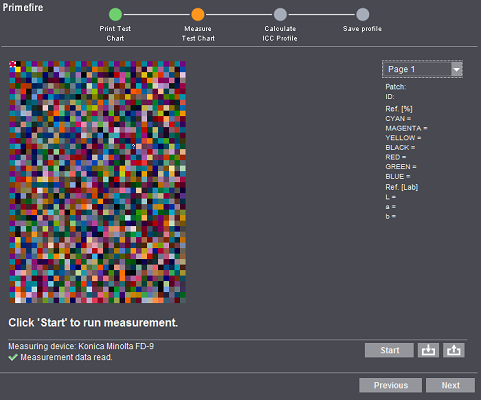Click the green checkmark beside Measurement data read
The height and width of the screenshot is (400, 481).
click(13, 357)
